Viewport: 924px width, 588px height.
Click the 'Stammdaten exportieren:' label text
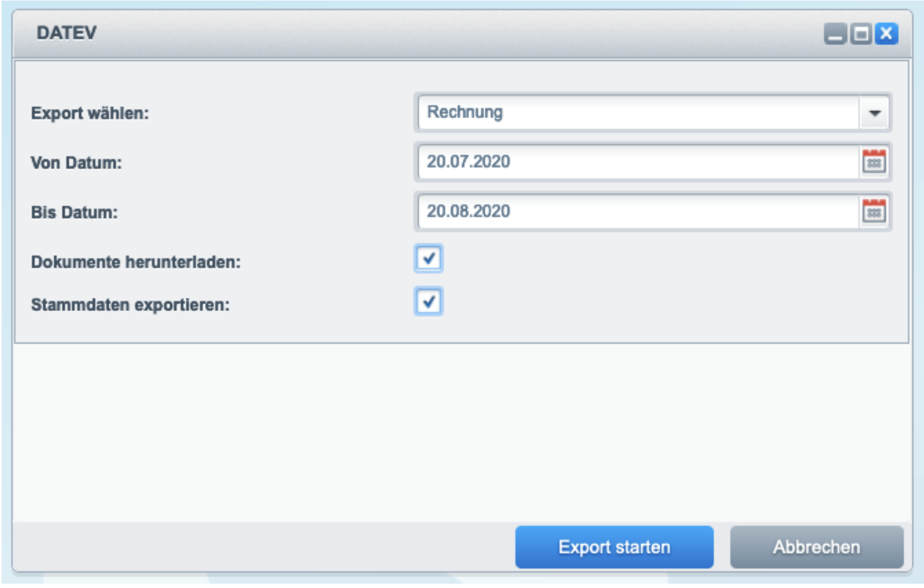pos(130,305)
